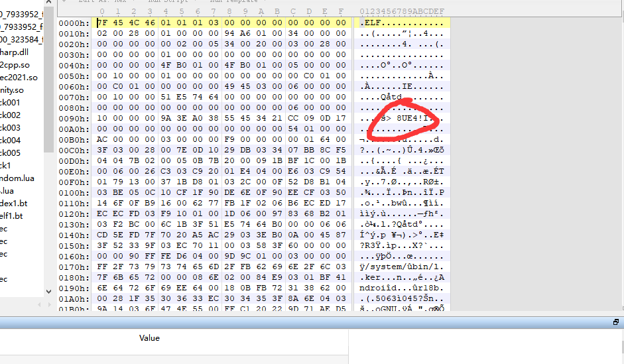
Task: Click the file list scrollbar up arrow
Action: tap(48, 2)
